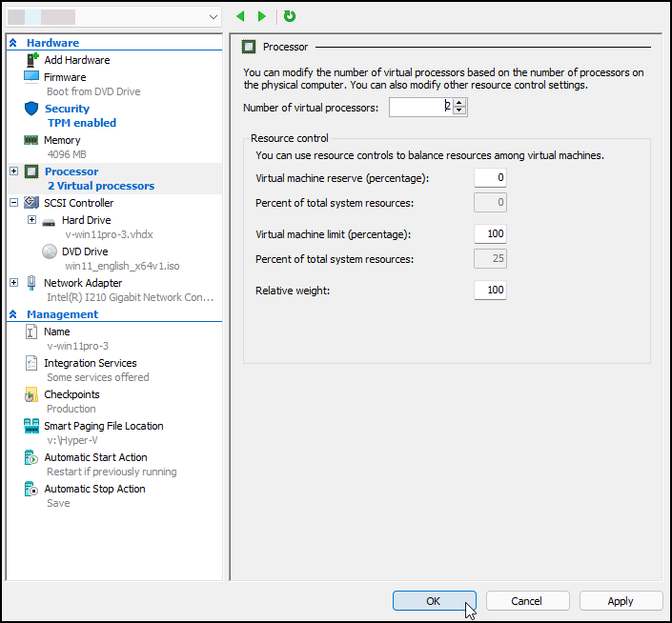Click the green forward arrow icon
The width and height of the screenshot is (672, 623).
click(x=262, y=16)
